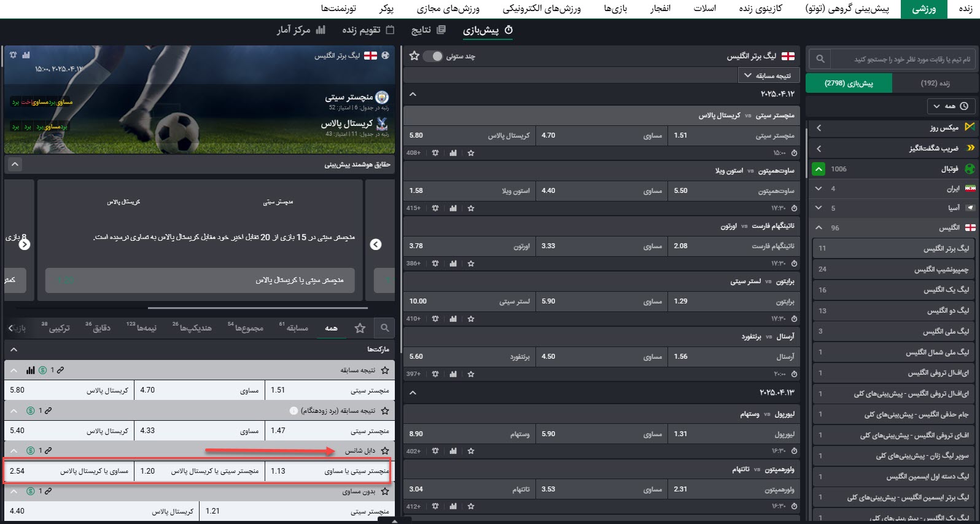The height and width of the screenshot is (524, 980).
Task: Open markets count '408+' for Manchester City match
Action: (413, 153)
